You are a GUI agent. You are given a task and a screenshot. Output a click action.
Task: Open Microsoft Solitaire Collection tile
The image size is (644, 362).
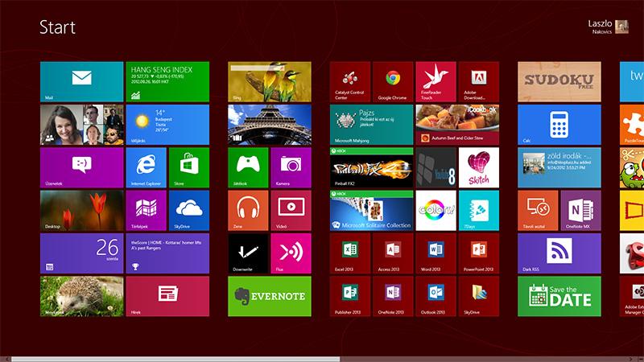[x=371, y=211]
